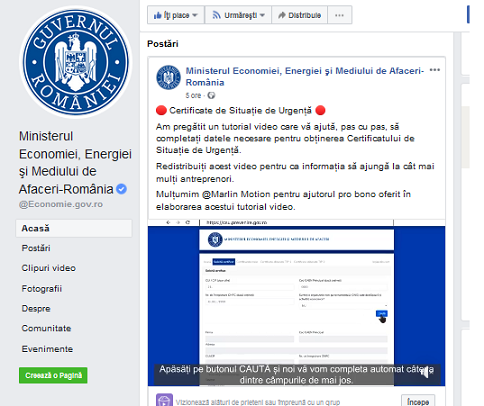Open the post options three-dot menu
Viewport: 484px width, 406px height.
435,70
